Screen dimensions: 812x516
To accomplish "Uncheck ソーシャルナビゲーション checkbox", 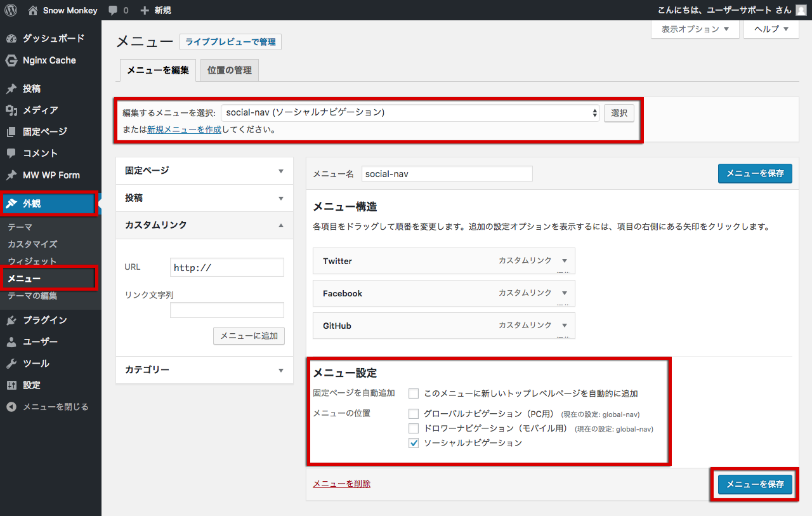I will [414, 443].
